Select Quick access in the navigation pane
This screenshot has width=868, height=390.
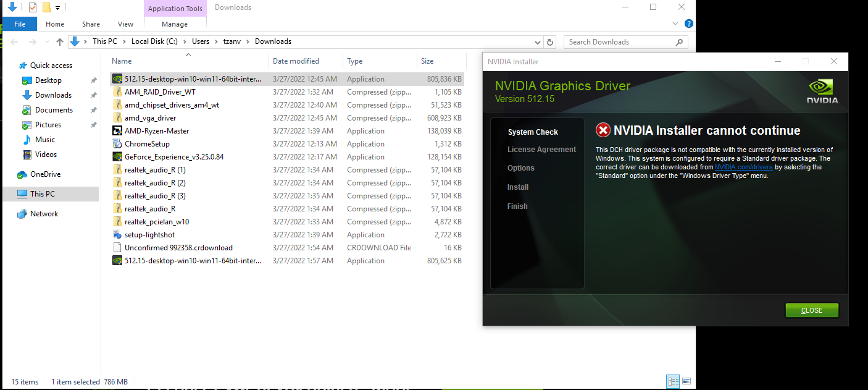[x=51, y=66]
